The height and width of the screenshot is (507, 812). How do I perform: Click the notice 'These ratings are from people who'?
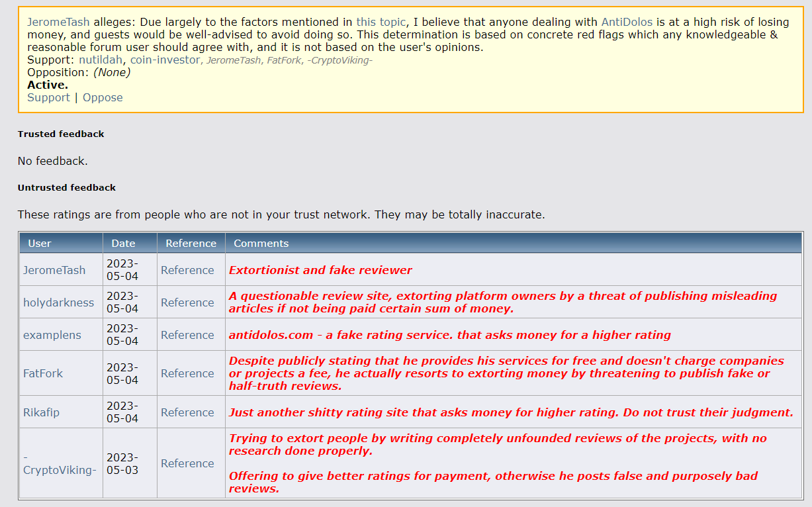coord(281,214)
